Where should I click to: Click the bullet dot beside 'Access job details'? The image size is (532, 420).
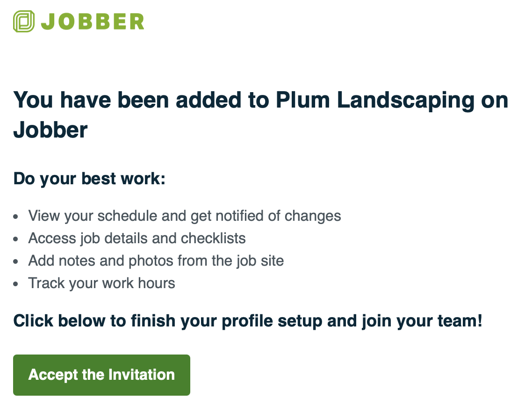(17, 239)
